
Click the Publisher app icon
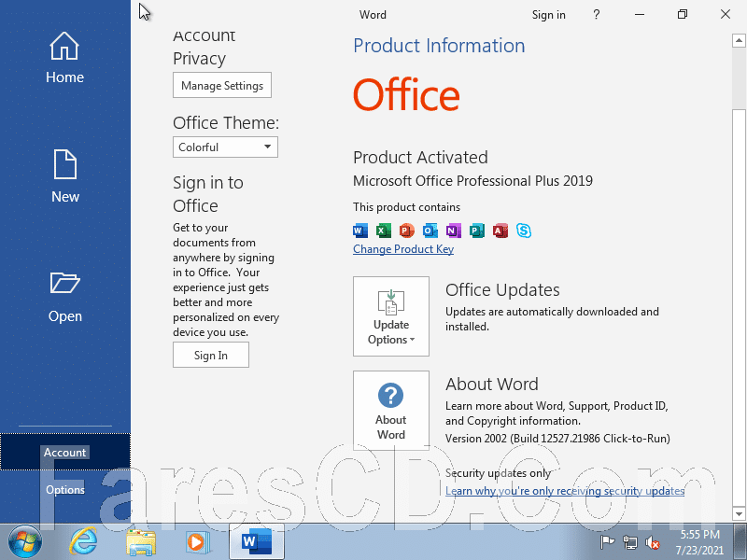pos(476,231)
